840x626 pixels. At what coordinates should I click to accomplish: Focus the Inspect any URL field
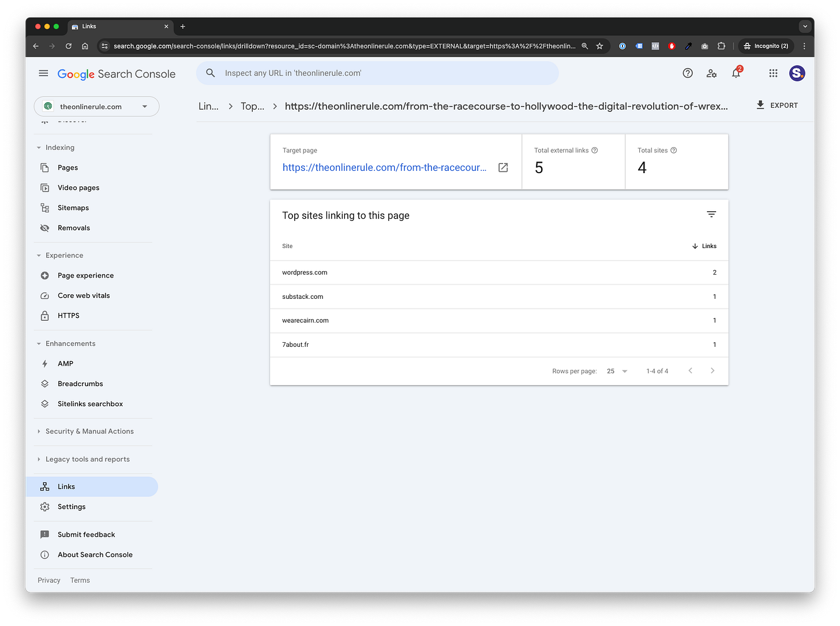tap(377, 73)
